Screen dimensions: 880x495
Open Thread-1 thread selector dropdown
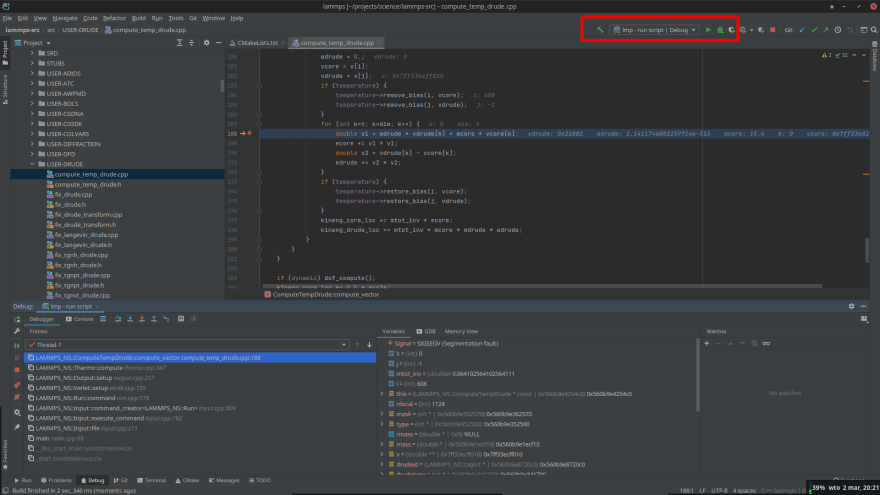(187, 345)
